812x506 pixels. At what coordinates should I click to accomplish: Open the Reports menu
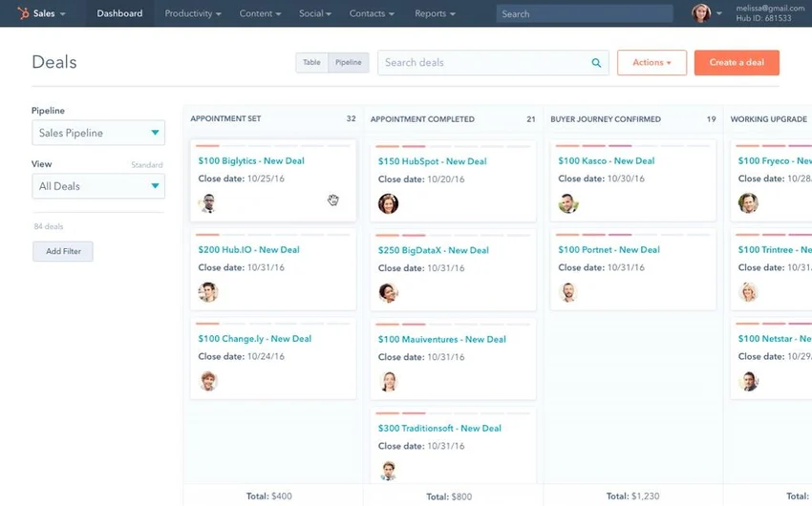tap(435, 13)
